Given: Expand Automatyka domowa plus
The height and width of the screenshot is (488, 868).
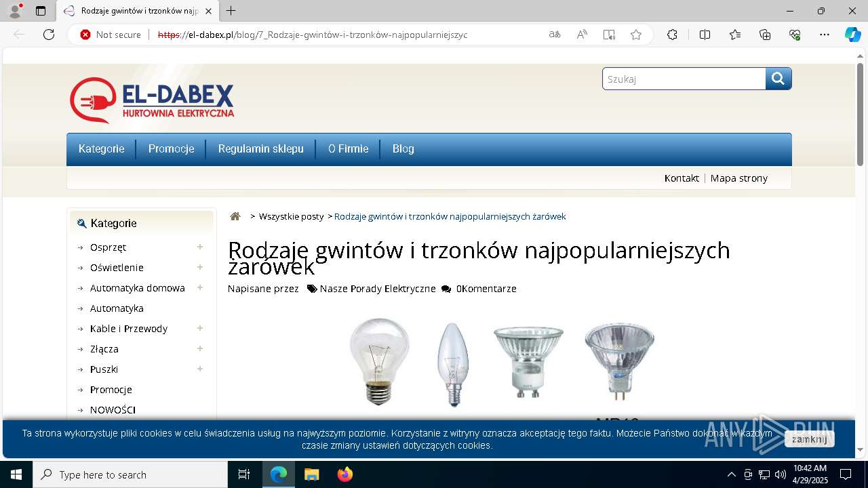Looking at the screenshot, I should pos(200,288).
